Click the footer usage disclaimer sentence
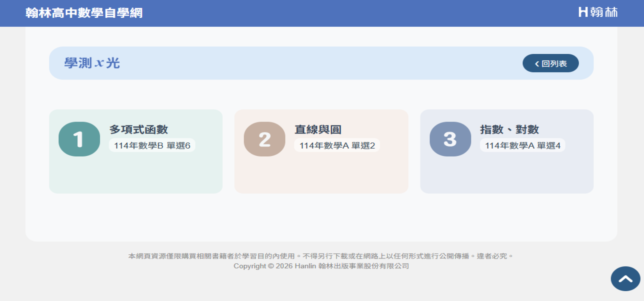The height and width of the screenshot is (301, 644). tap(321, 256)
